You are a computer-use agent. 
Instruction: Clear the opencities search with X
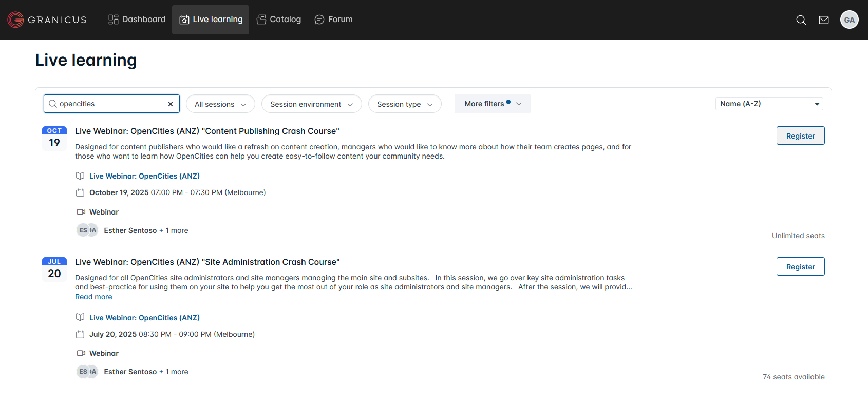click(171, 104)
